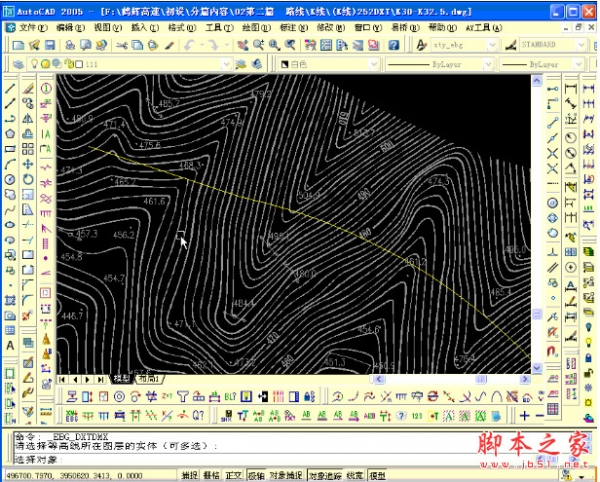
Task: Open the AY工具(A) menu
Action: 484,28
